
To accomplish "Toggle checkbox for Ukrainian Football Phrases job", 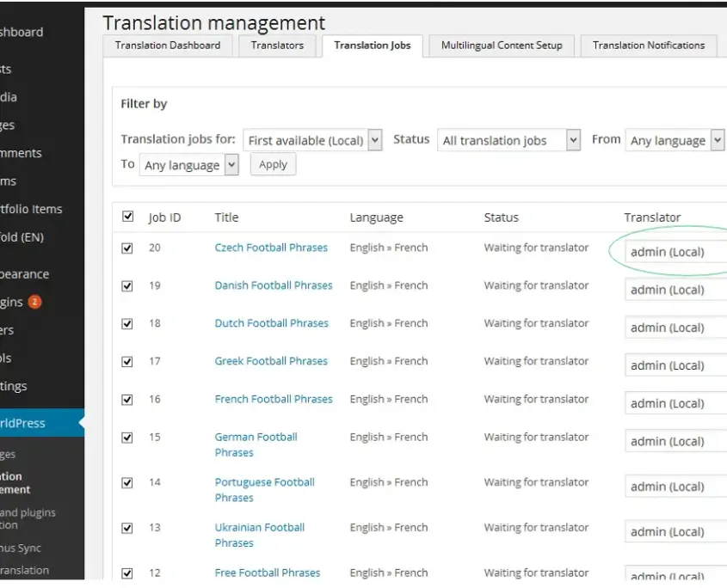I will (x=127, y=528).
